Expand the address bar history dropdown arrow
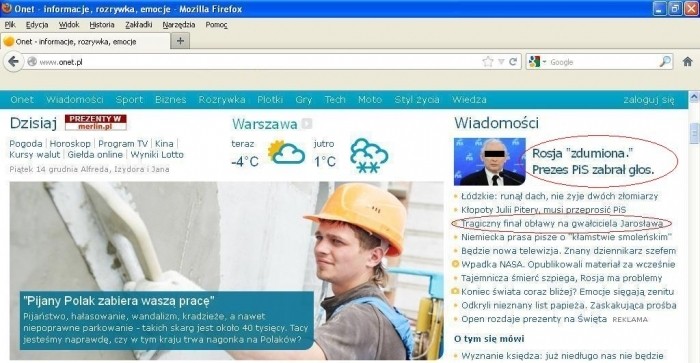The image size is (700, 363). click(x=501, y=62)
